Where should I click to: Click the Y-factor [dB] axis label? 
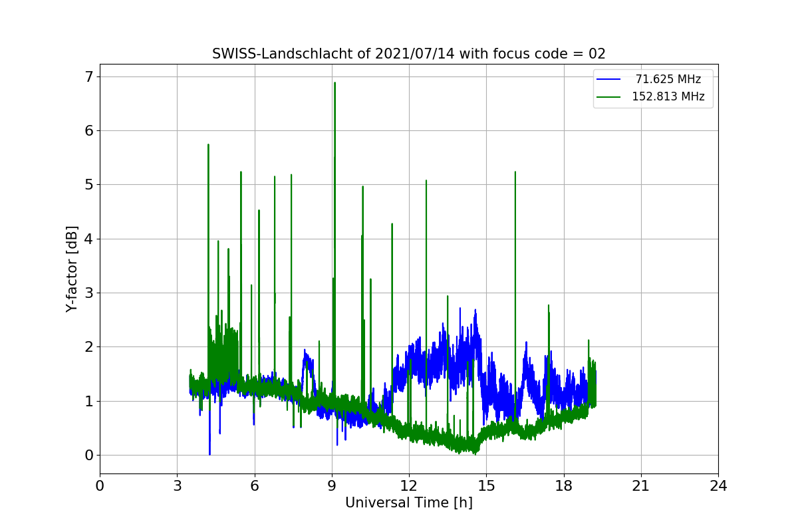[72, 269]
